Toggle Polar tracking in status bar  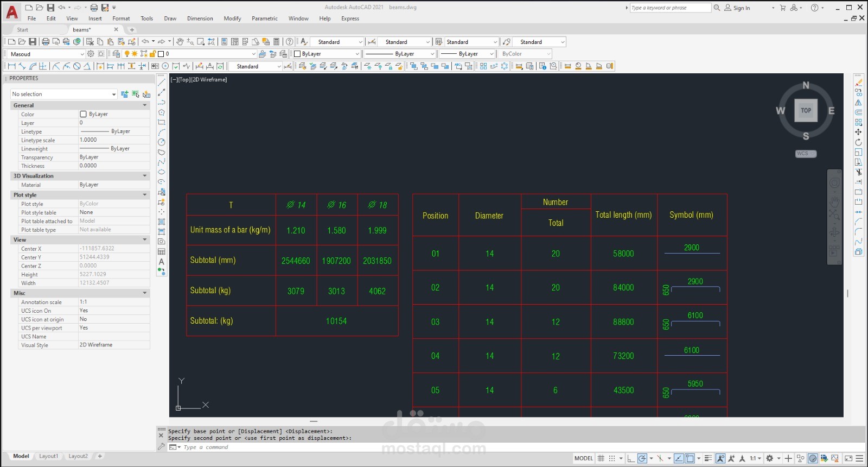coord(642,458)
